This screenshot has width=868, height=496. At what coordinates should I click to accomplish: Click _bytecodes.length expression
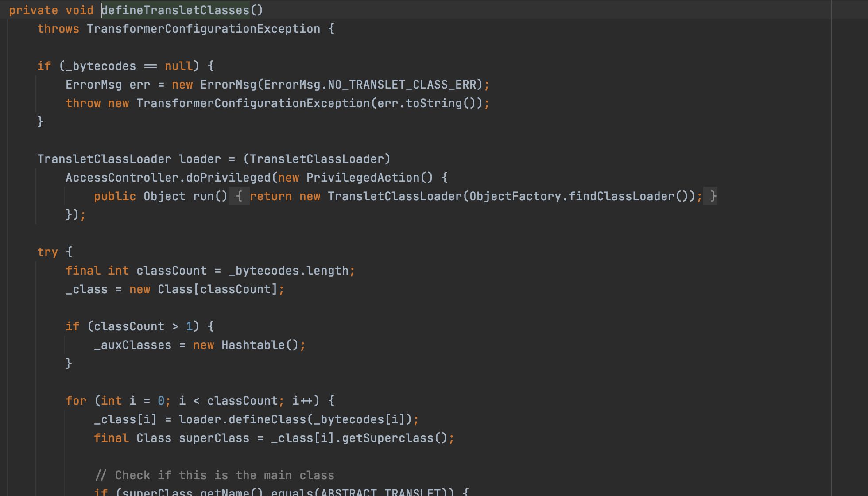point(289,271)
